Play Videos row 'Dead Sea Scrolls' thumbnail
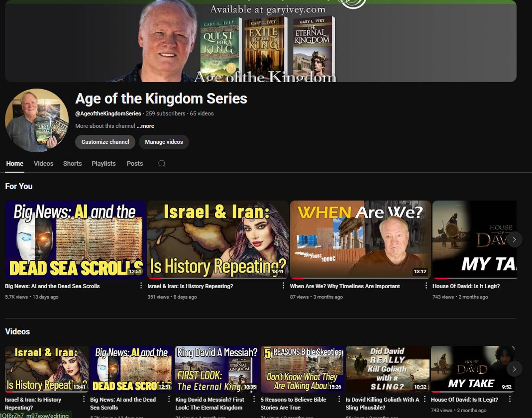This screenshot has width=532, height=418. 132,369
